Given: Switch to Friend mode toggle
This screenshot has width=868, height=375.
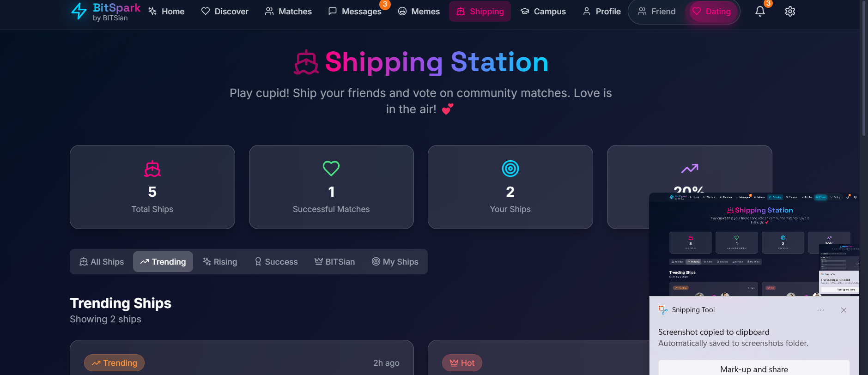Looking at the screenshot, I should (656, 12).
